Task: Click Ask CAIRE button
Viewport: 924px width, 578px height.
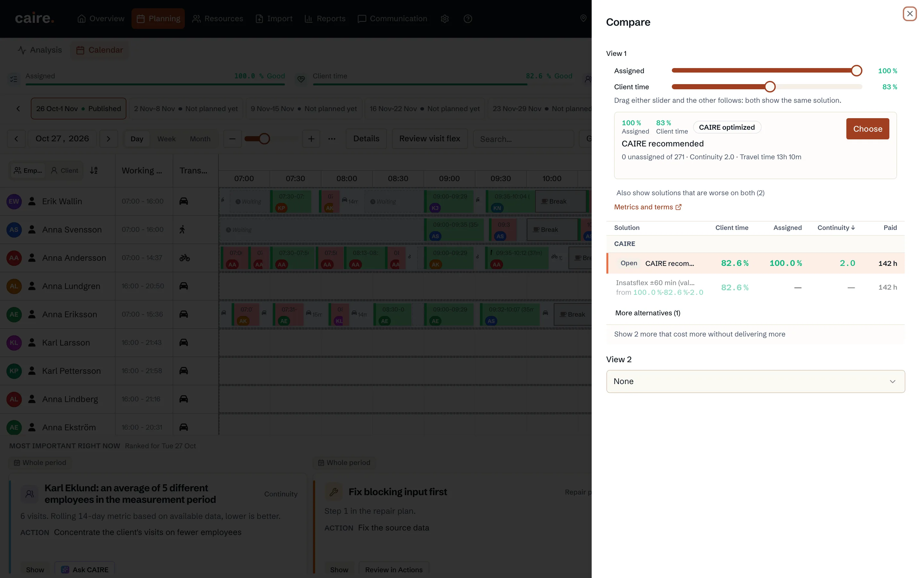Action: pyautogui.click(x=85, y=569)
